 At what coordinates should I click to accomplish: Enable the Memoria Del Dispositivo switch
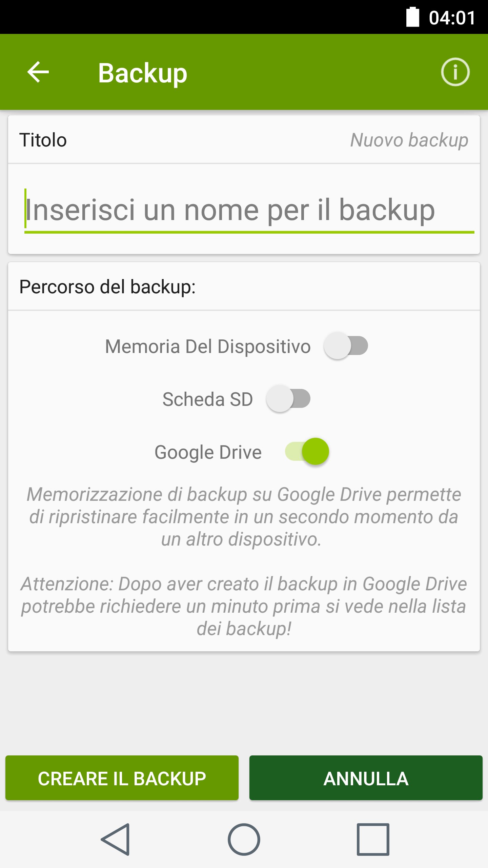click(x=346, y=346)
